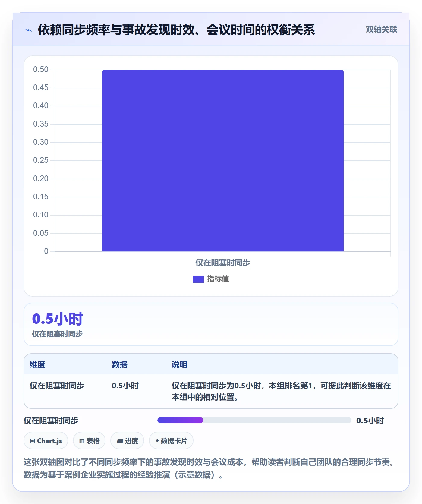The width and height of the screenshot is (422, 504).
Task: Click the 0.40 y-axis tick label
Action: (x=41, y=106)
